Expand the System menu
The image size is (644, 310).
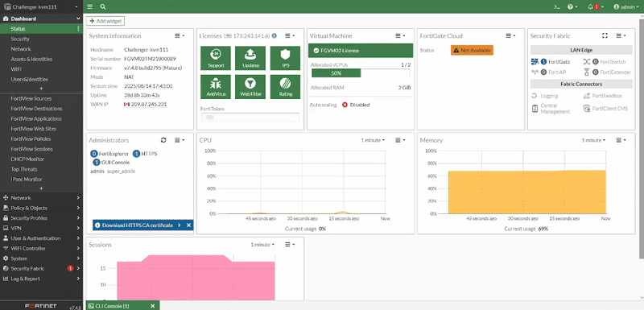[42, 258]
